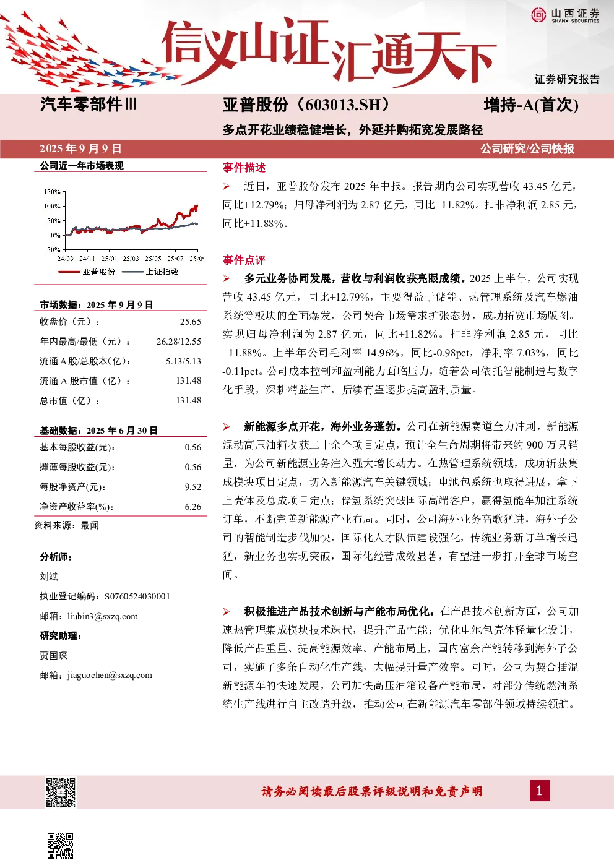This screenshot has width=614, height=868.
Task: Click the 收盘价（元） label
Action: point(70,322)
